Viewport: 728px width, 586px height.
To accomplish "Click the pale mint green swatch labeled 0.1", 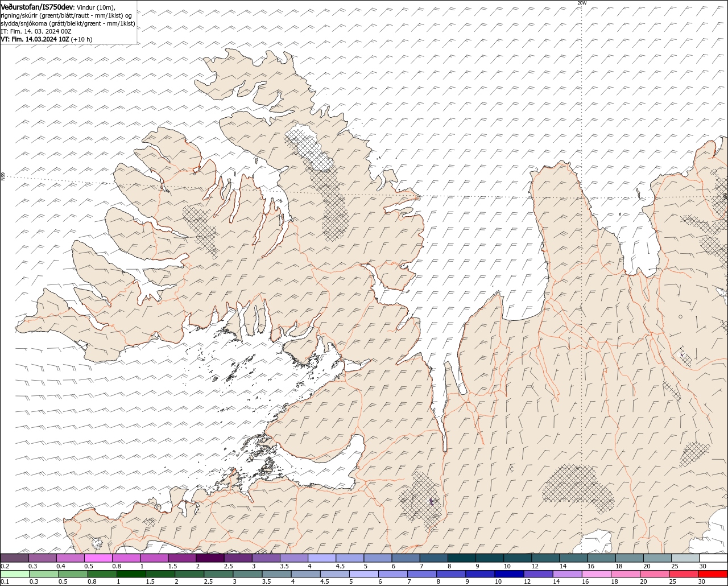I will click(x=14, y=574).
